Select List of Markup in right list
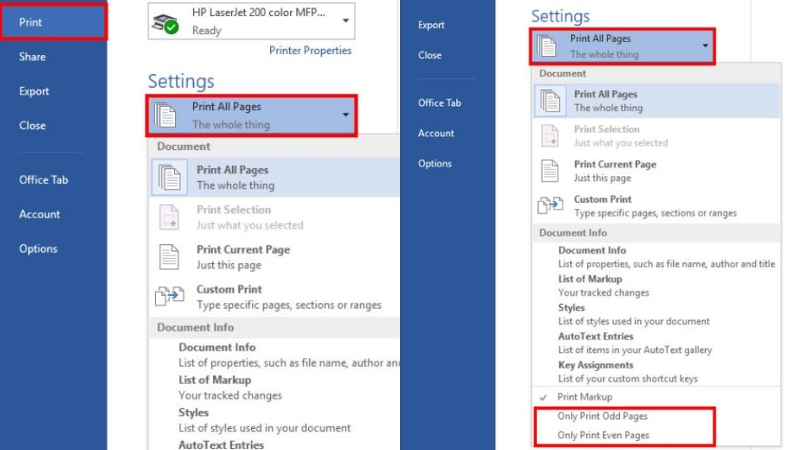This screenshot has width=800, height=450. click(x=589, y=279)
